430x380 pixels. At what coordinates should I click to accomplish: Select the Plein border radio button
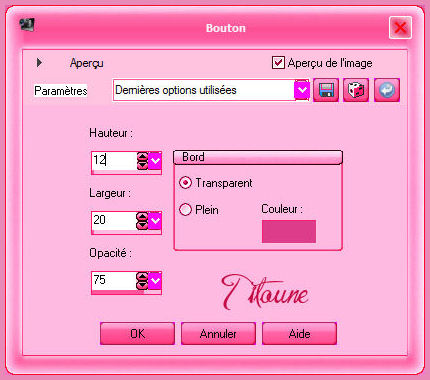click(x=185, y=210)
